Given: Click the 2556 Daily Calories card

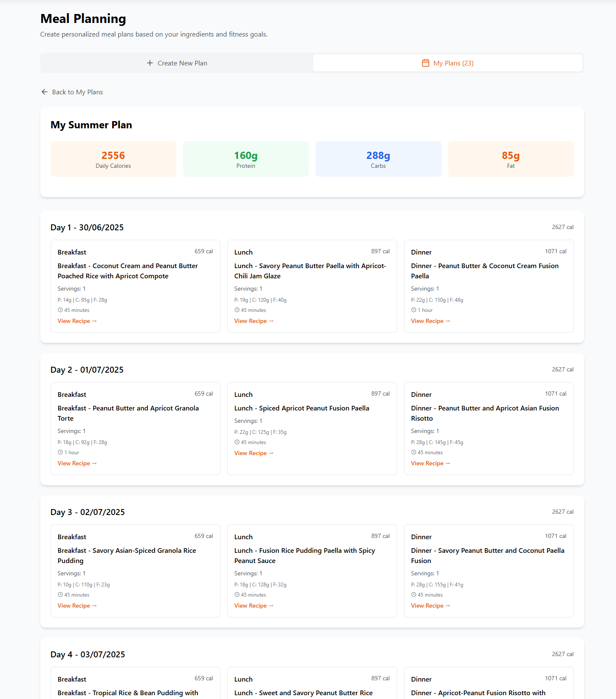Looking at the screenshot, I should [113, 159].
